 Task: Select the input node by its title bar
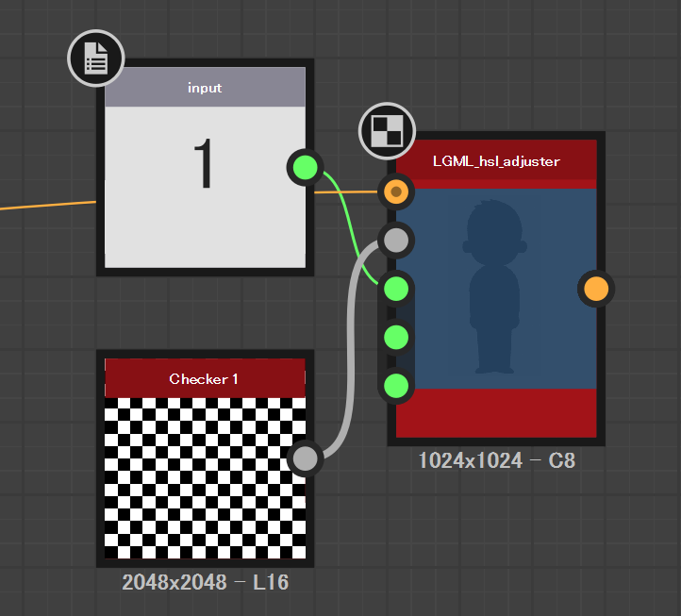pyautogui.click(x=205, y=88)
